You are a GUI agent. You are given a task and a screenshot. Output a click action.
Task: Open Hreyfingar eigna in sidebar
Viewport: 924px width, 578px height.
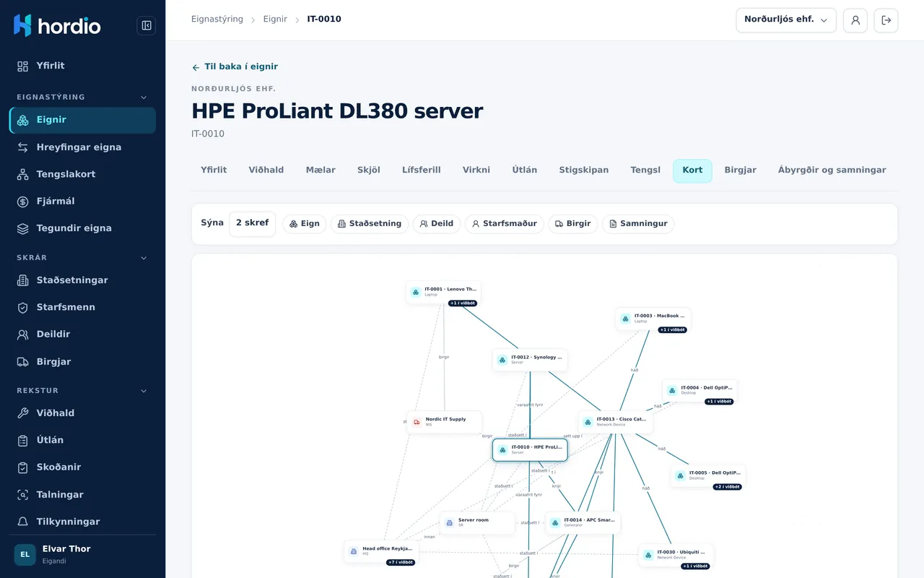coord(82,147)
